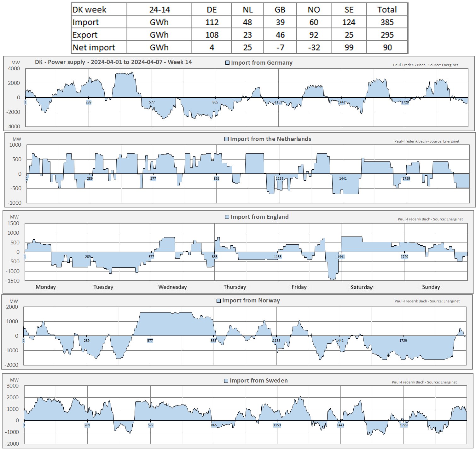Screen dimensions: 476x450
Task: Select the SE import value 124 cell
Action: pyautogui.click(x=349, y=22)
